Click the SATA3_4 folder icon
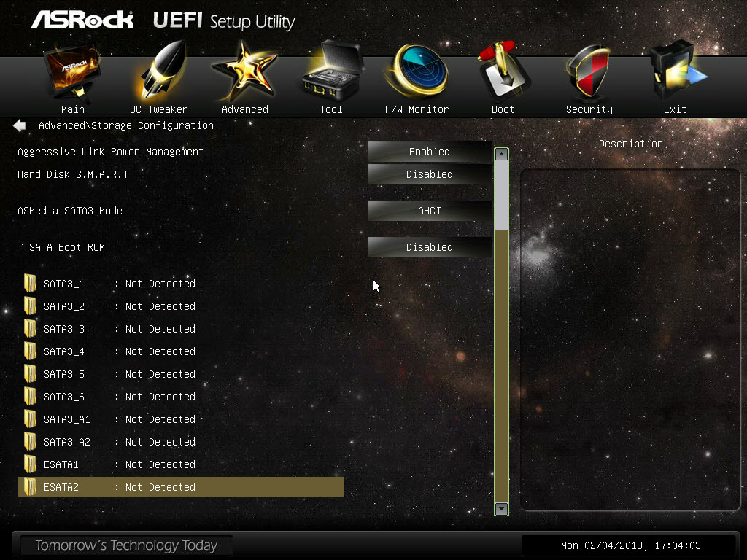 pos(30,351)
